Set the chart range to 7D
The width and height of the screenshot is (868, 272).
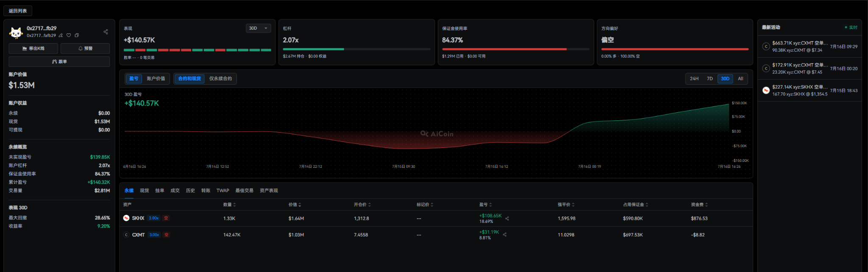tap(710, 79)
